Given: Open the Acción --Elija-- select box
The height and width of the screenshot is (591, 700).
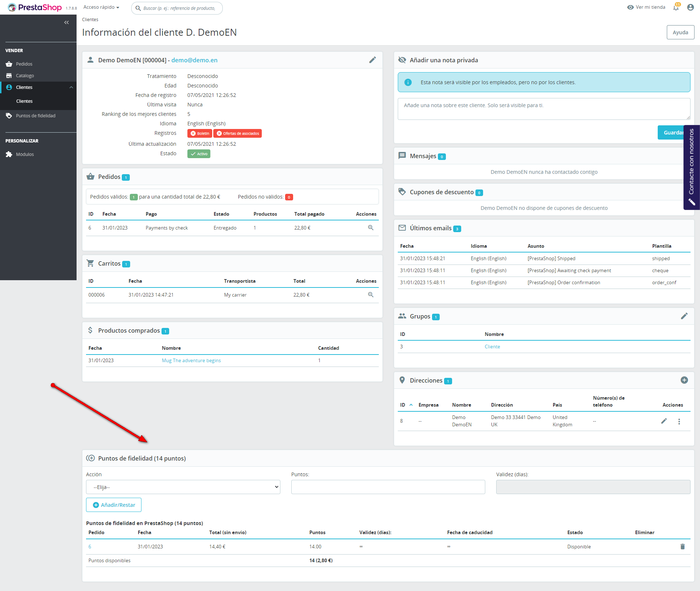Looking at the screenshot, I should (183, 487).
